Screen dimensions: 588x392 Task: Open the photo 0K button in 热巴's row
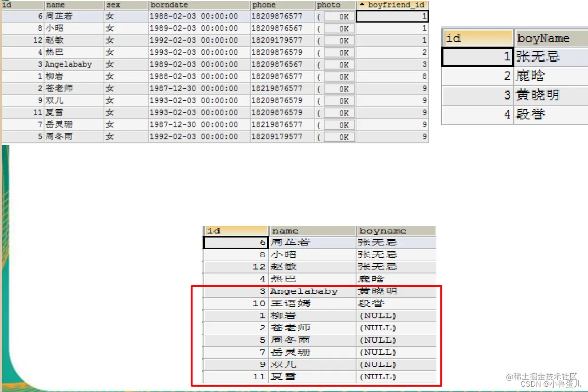(339, 52)
